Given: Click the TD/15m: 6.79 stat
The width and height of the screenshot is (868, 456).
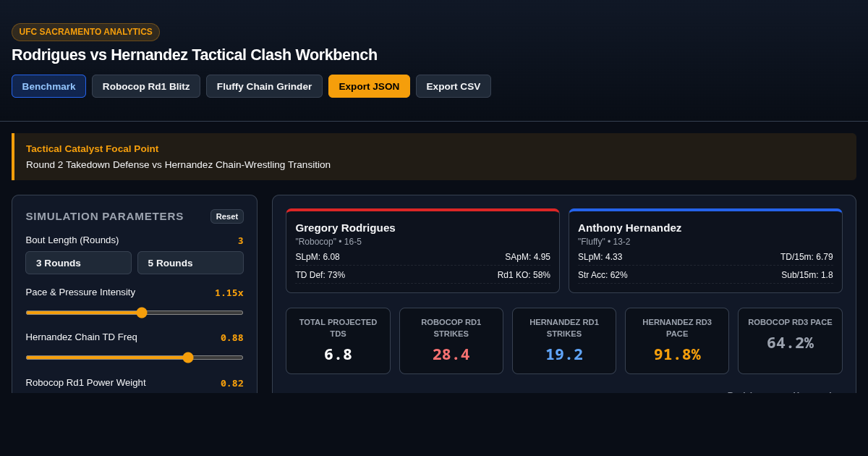Looking at the screenshot, I should pyautogui.click(x=807, y=257).
